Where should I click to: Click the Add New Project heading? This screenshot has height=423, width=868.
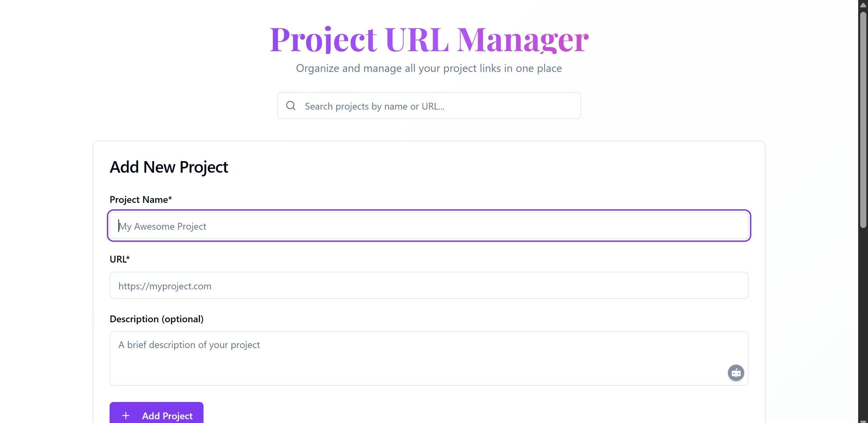click(x=169, y=167)
